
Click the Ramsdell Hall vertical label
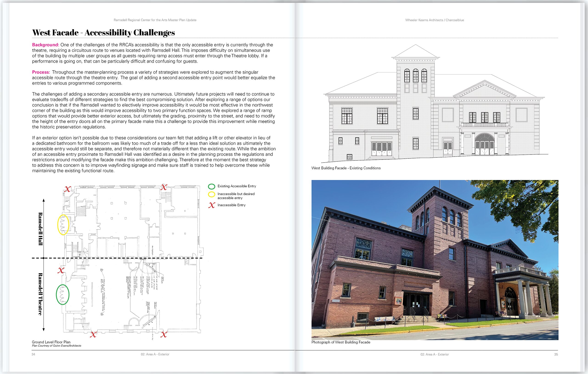click(40, 229)
